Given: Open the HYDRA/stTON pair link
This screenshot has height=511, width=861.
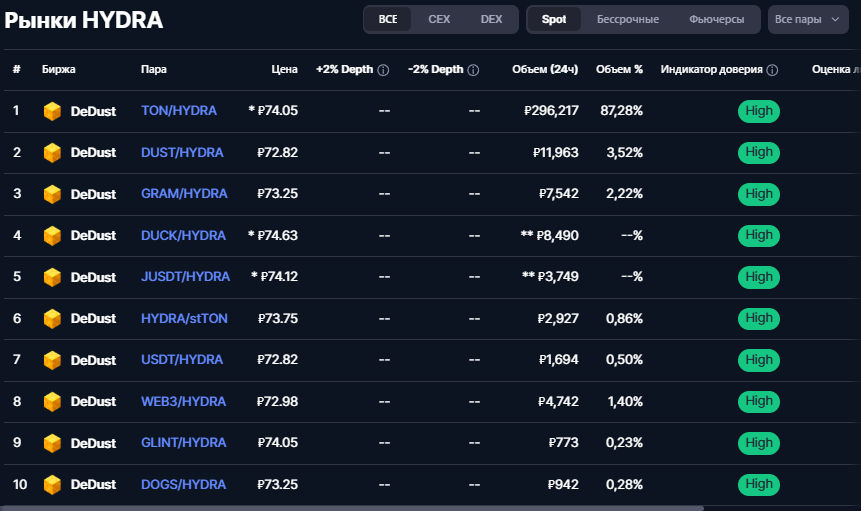Looking at the screenshot, I should (x=184, y=319).
